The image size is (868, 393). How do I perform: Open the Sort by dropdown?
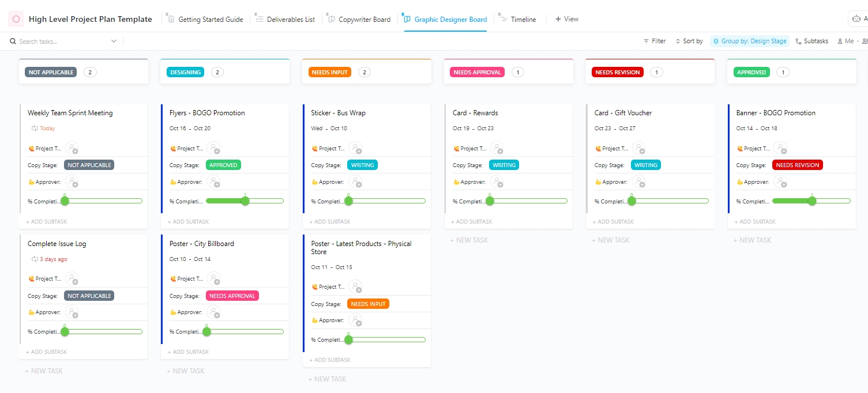point(689,41)
